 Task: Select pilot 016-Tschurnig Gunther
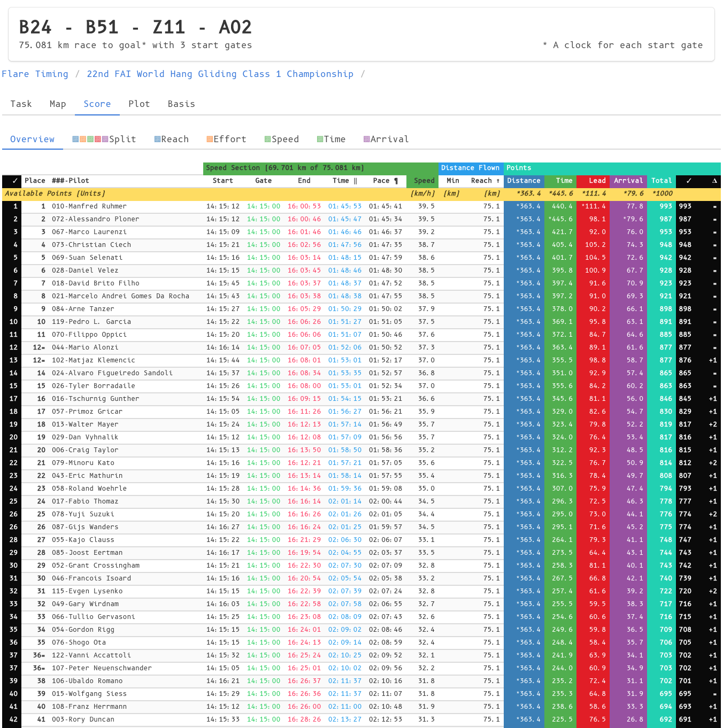[x=95, y=399]
